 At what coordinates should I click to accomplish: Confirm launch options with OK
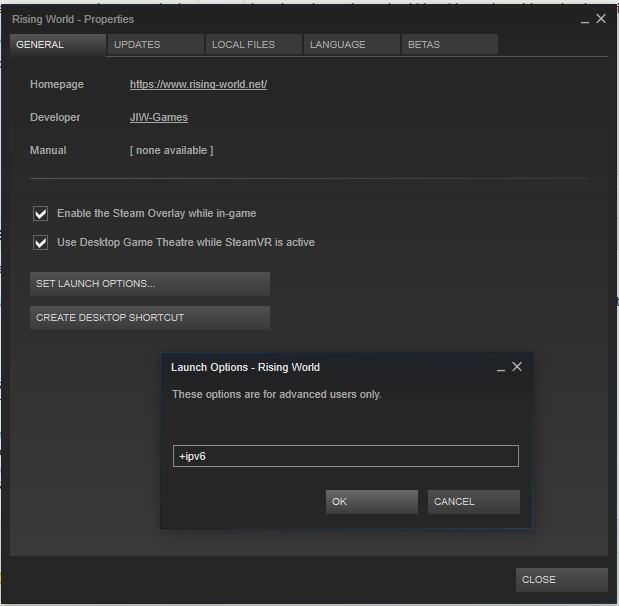[x=371, y=502]
